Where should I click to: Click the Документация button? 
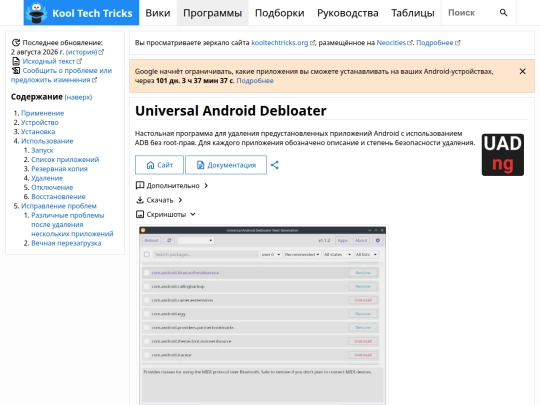point(226,165)
